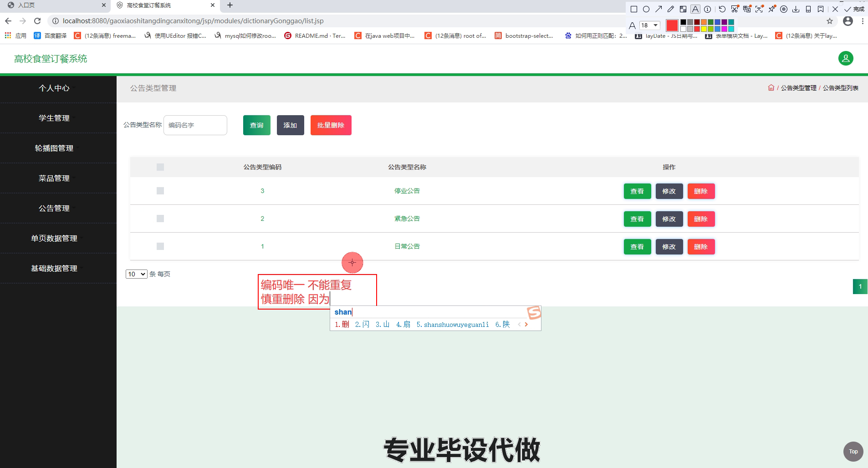Select the arrow annotation tool
The width and height of the screenshot is (868, 468).
[x=659, y=9]
